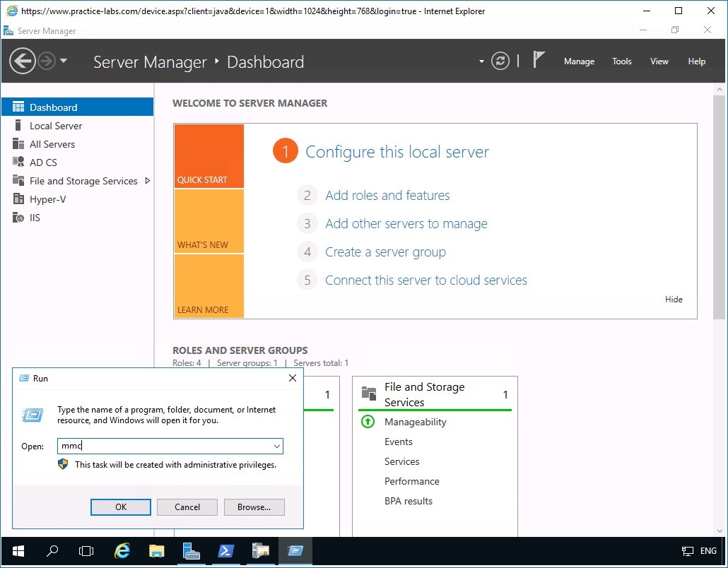Open the Help menu
Viewport: 728px width, 568px height.
coord(696,61)
